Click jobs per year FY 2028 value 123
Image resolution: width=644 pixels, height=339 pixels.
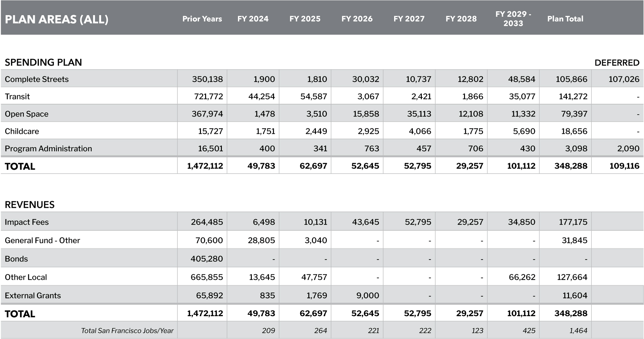tap(477, 331)
